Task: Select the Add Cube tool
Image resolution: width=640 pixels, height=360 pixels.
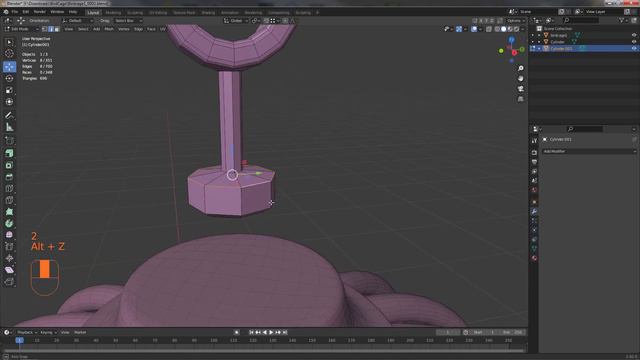Action: tap(9, 141)
